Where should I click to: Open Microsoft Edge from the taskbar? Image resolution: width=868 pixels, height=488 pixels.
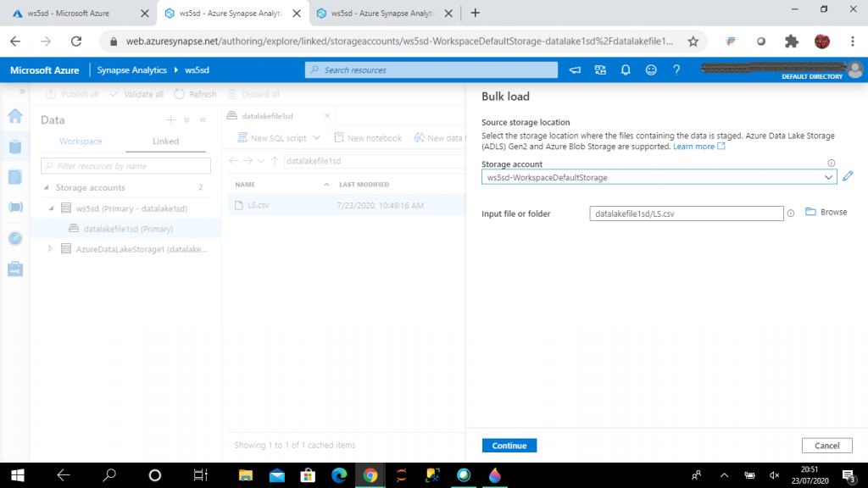339,475
